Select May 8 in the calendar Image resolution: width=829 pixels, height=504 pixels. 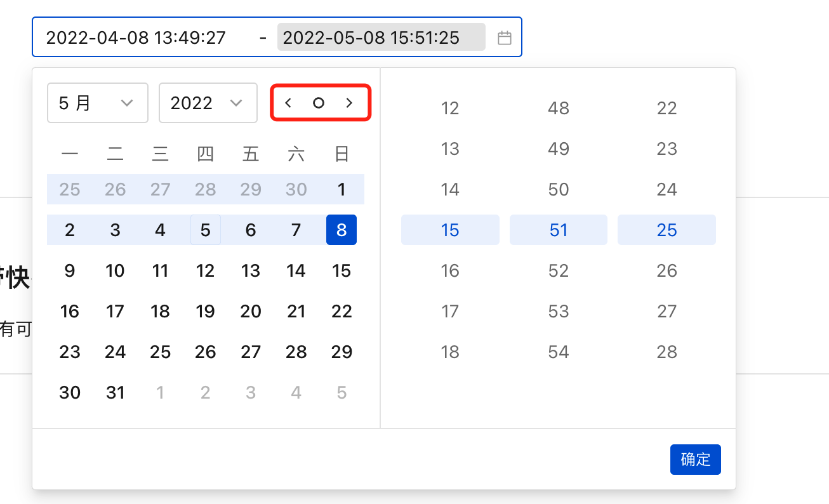(x=342, y=230)
